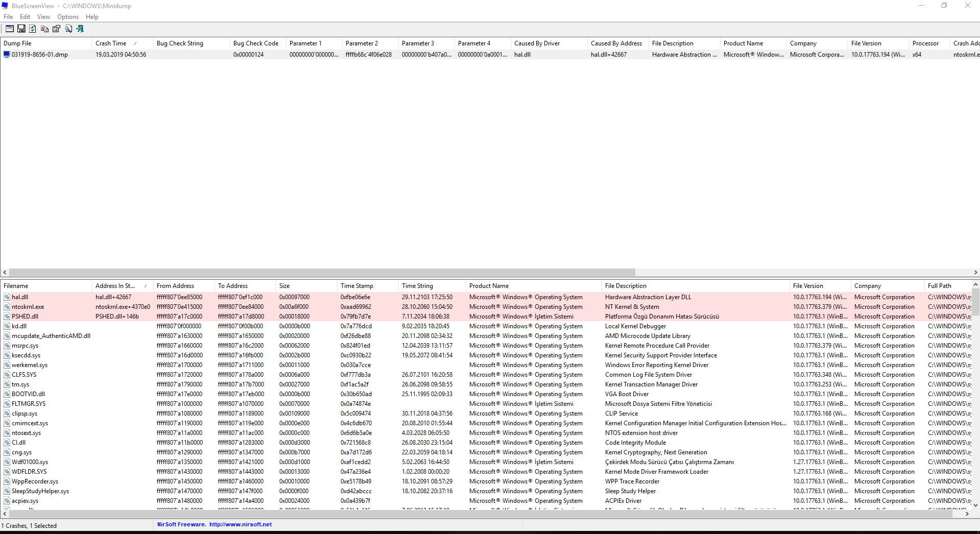Select the cmimcext.sys driver row
Screen dimensions: 980x534
(x=486, y=423)
